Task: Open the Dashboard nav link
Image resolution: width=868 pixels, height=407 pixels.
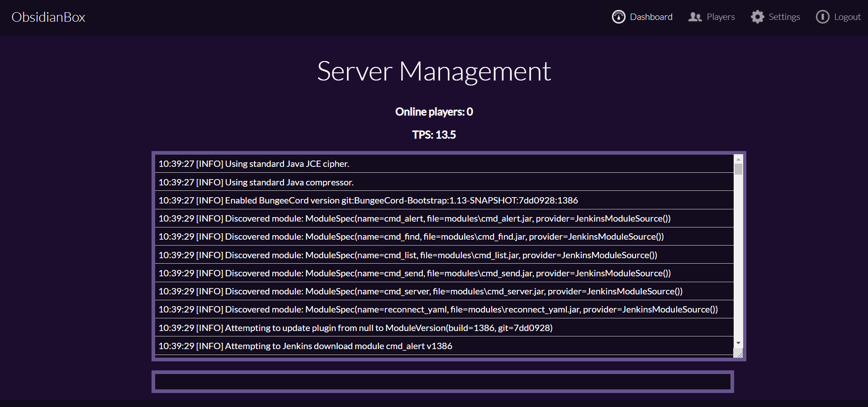Action: click(x=642, y=17)
